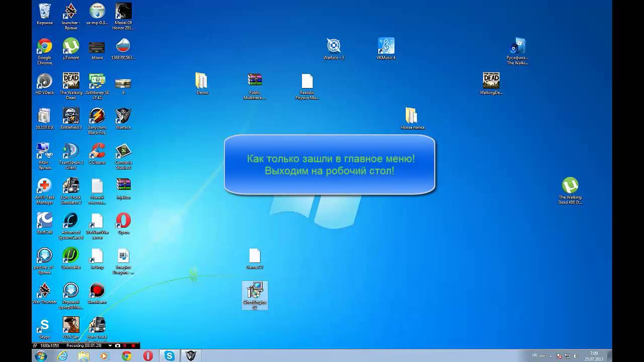Select the 10.110.0.8 desktop icon

coord(44,119)
